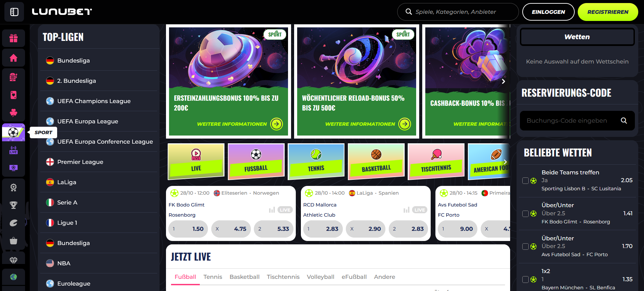The image size is (644, 291).
Task: Open the Live section sidebar icon
Action: [x=14, y=150]
